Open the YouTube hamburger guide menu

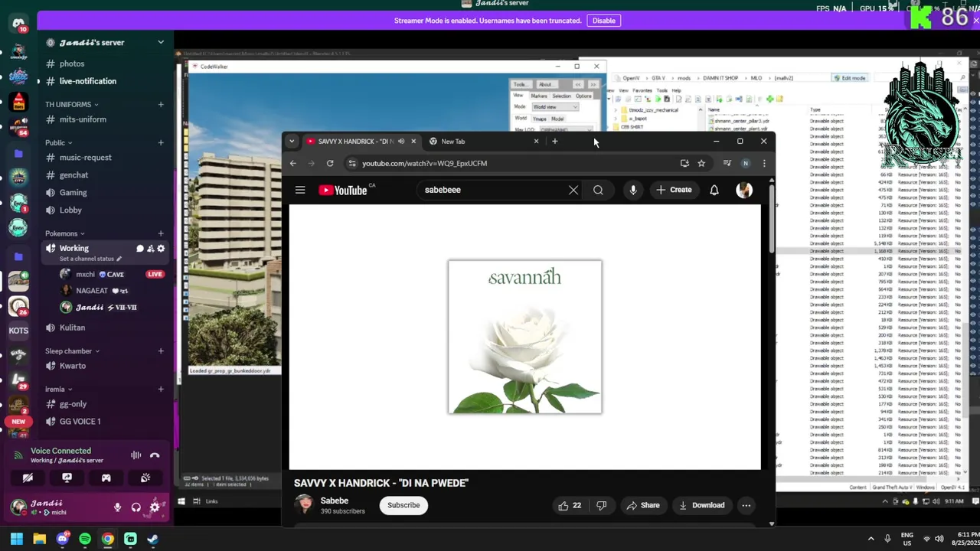tap(300, 190)
